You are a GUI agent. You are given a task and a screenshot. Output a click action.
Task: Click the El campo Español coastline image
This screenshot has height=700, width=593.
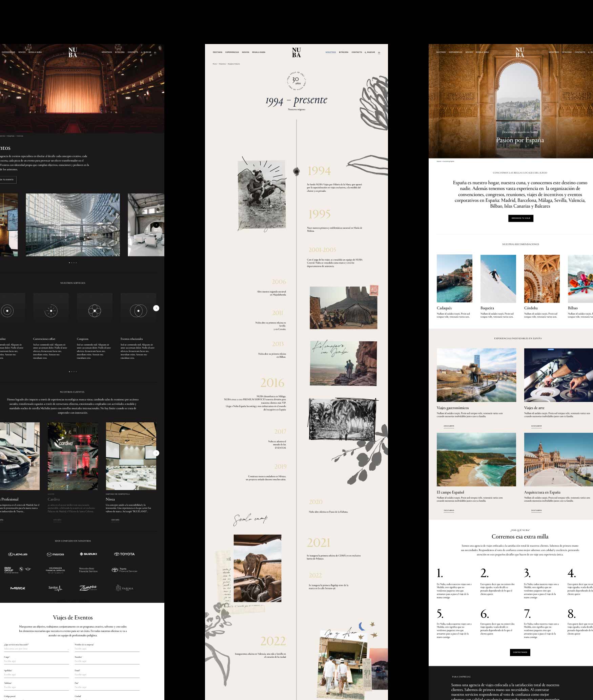(x=476, y=460)
